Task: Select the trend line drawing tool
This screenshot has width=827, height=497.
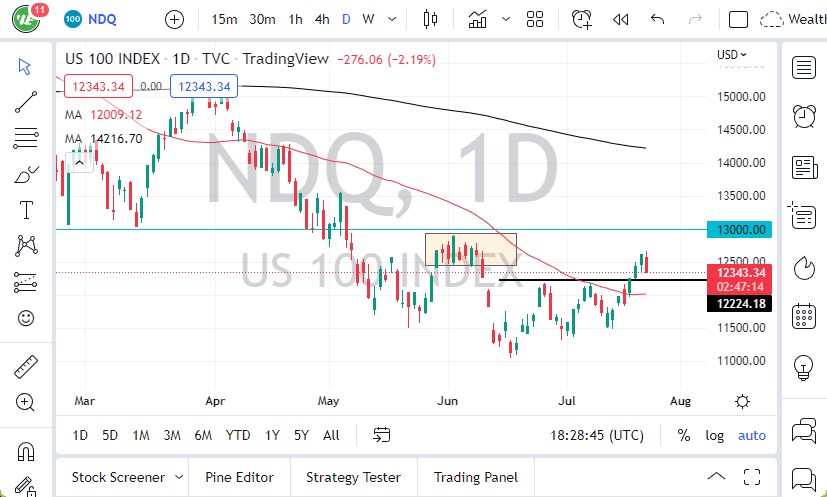Action: click(x=26, y=101)
